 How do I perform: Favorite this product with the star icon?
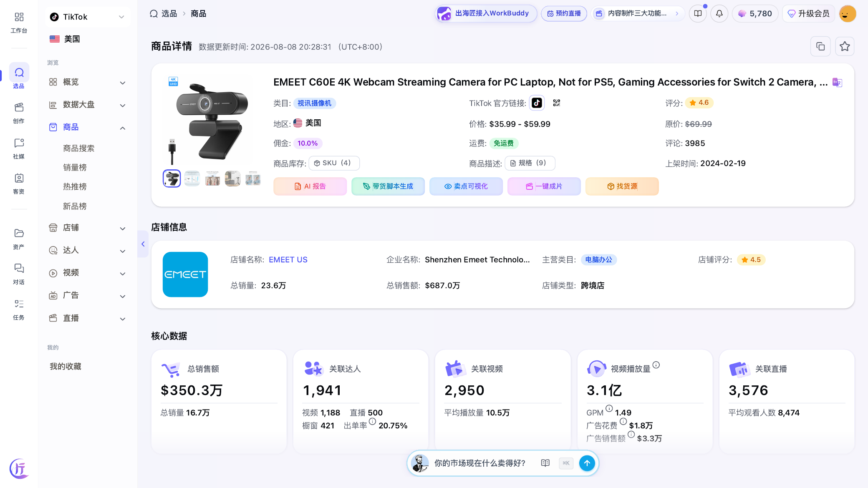tap(845, 46)
